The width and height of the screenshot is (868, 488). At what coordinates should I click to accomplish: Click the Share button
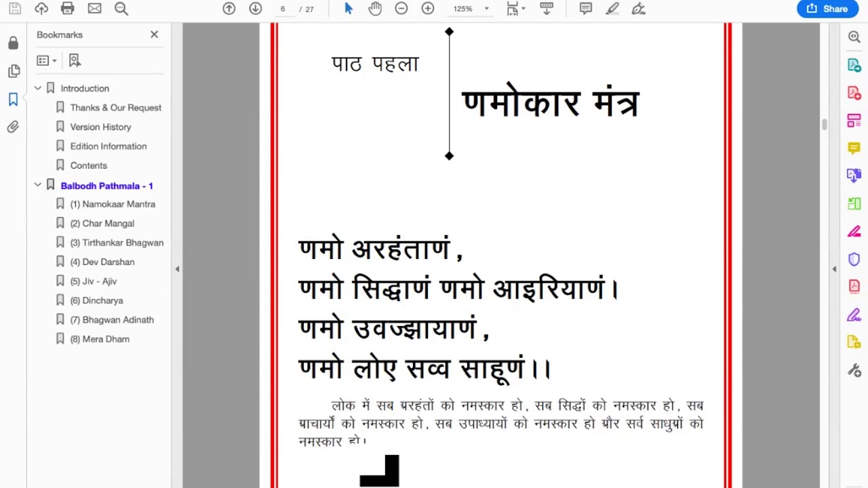click(x=827, y=9)
